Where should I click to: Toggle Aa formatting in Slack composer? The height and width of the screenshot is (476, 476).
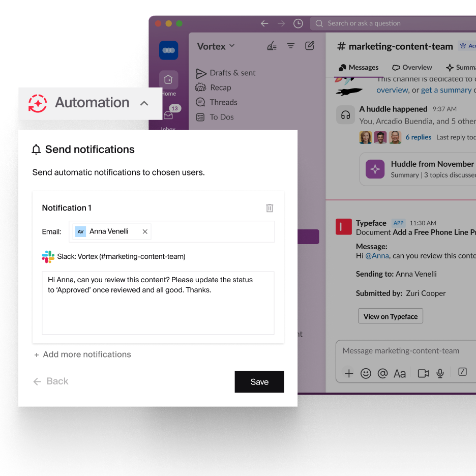click(400, 374)
